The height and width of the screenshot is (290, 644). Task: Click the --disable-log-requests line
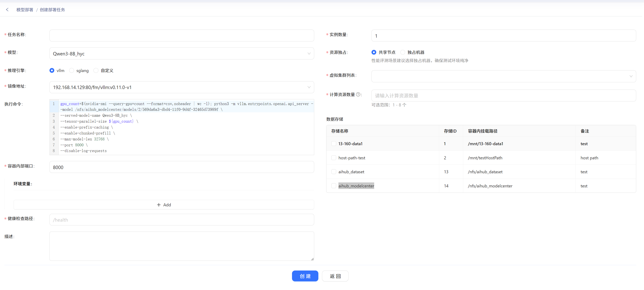click(x=84, y=151)
